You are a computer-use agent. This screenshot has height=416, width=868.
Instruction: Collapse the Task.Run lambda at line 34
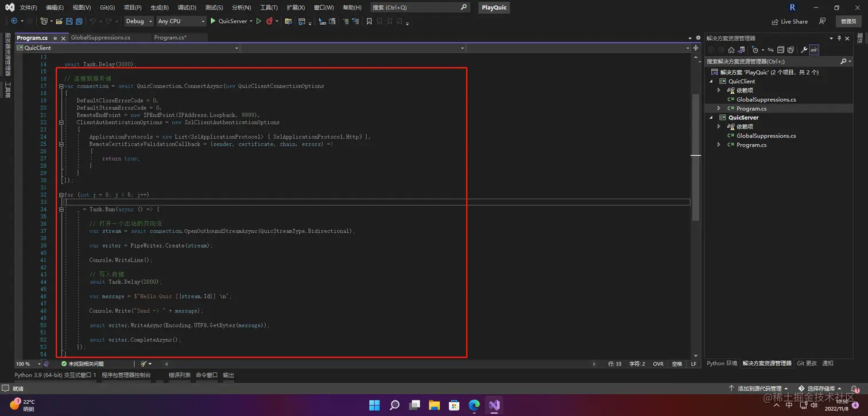61,209
